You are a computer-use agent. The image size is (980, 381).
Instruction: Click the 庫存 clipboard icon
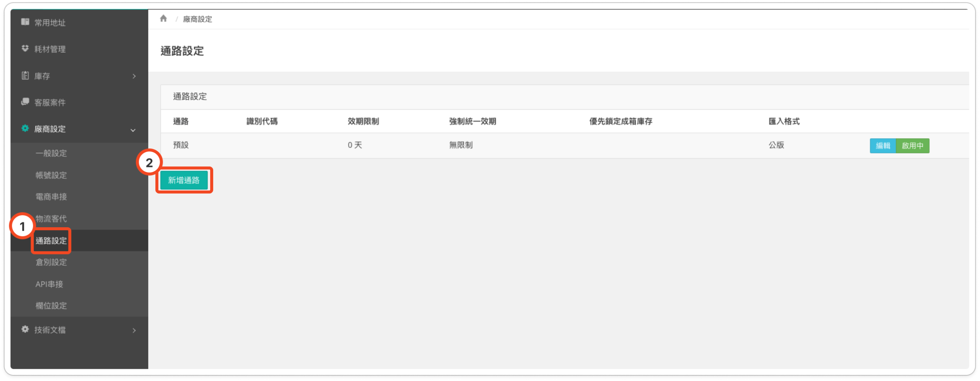pos(25,75)
